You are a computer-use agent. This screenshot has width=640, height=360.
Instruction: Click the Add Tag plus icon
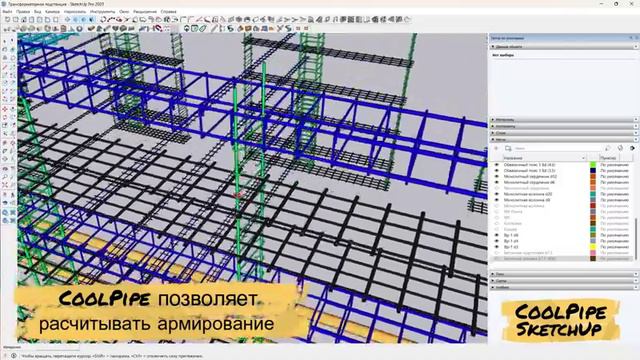(x=496, y=148)
